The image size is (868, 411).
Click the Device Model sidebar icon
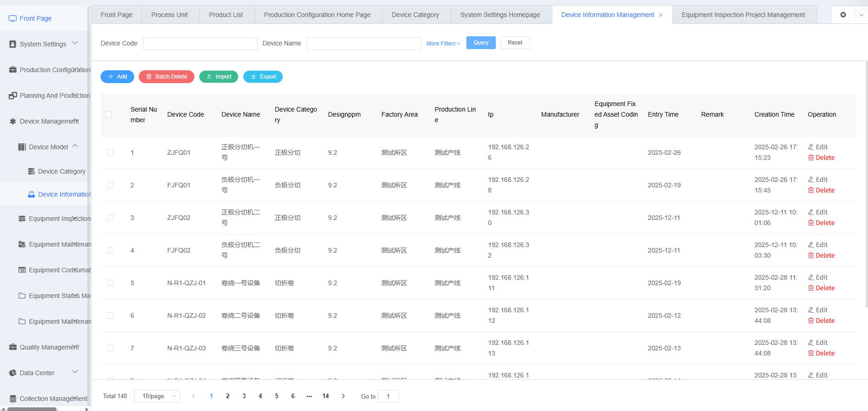(22, 147)
